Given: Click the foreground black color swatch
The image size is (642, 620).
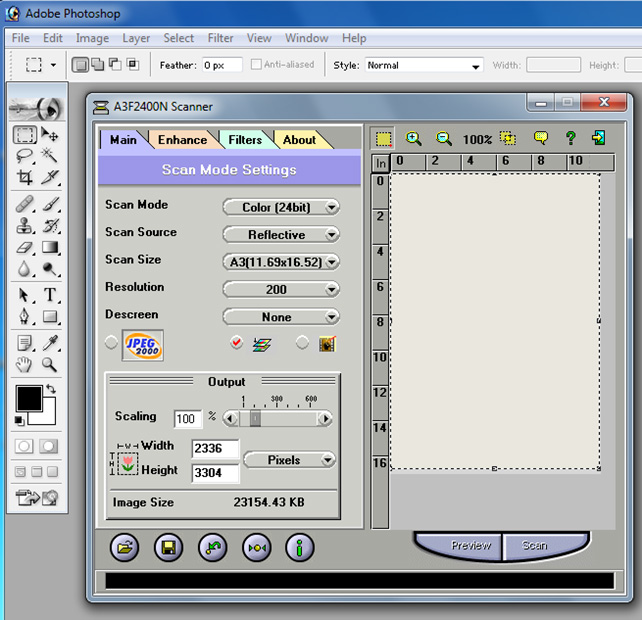Looking at the screenshot, I should [29, 398].
